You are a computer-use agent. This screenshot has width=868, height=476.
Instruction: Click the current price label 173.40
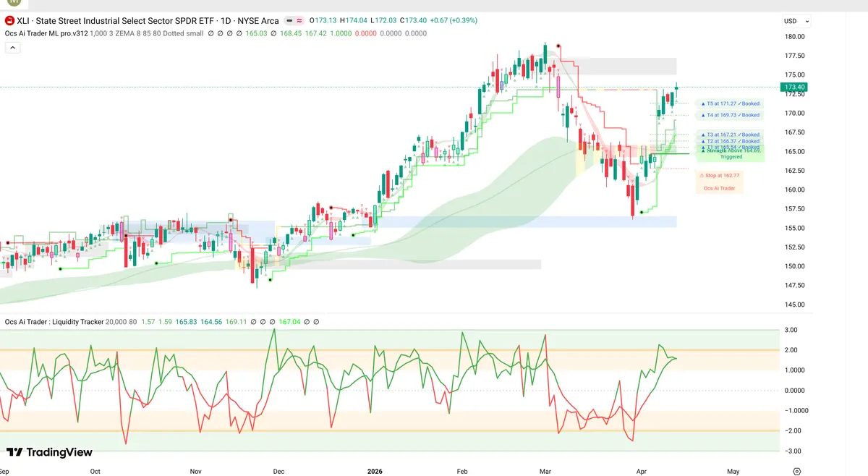(x=793, y=88)
